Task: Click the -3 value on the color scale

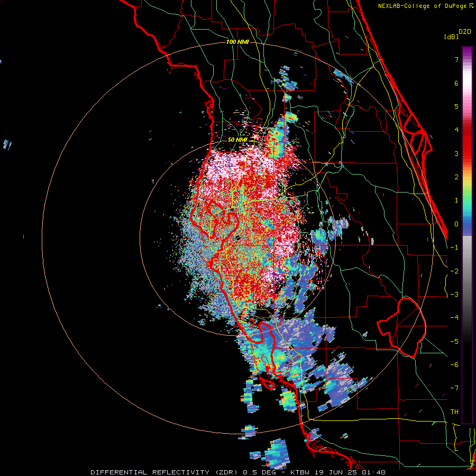Action: 454,295
